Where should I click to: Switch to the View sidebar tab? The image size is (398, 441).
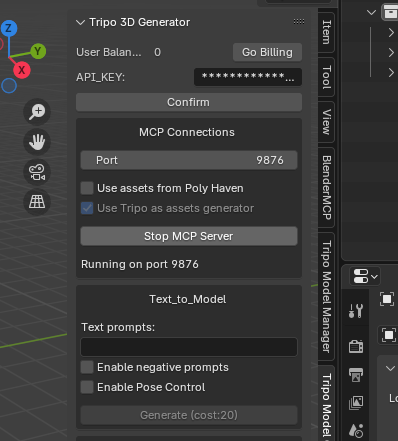coord(326,122)
